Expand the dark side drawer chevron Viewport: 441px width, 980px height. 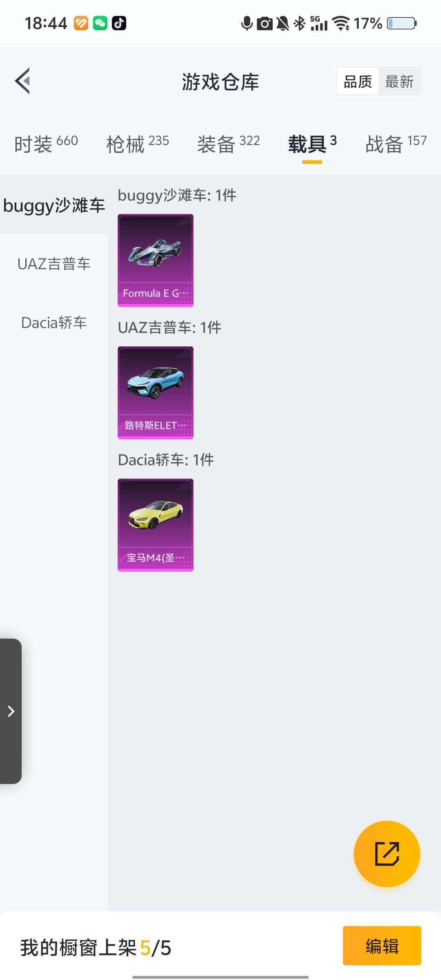click(11, 711)
